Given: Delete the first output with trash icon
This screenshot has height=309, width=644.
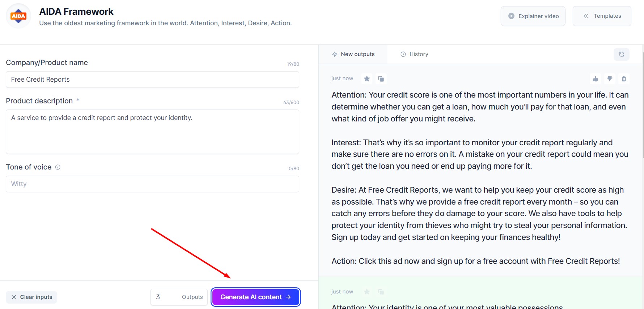Looking at the screenshot, I should pos(624,79).
